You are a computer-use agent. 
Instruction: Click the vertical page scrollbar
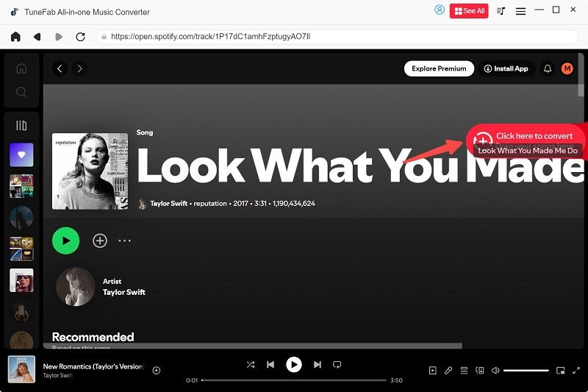pyautogui.click(x=581, y=75)
